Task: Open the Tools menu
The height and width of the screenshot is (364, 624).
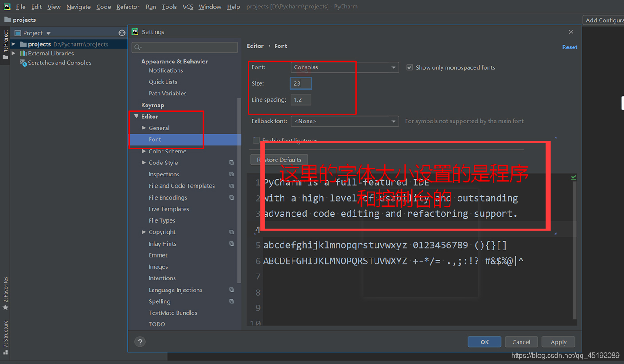Action: click(169, 7)
